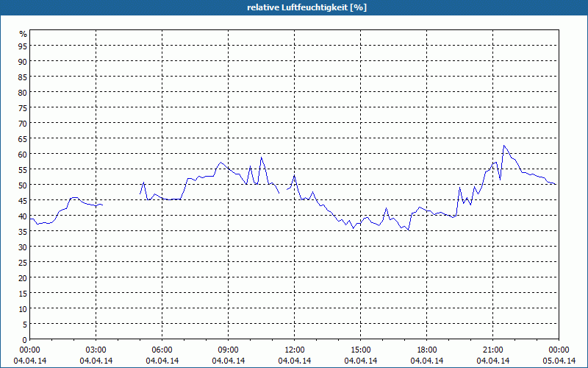Click the 55 humidity axis label
Screen dimensions: 588x368
23,170
